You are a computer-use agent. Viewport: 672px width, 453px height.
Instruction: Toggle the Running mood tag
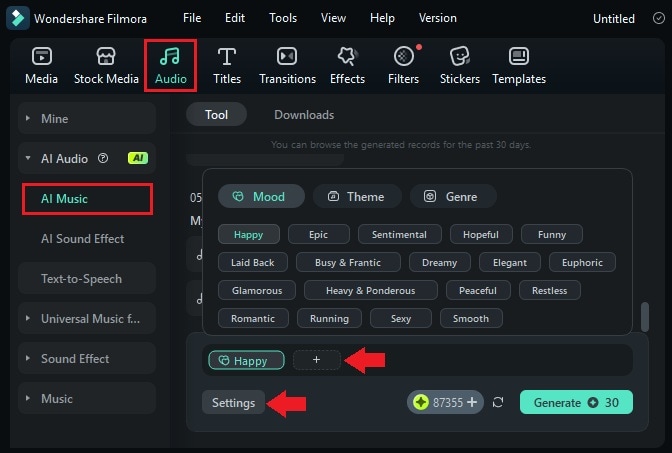pyautogui.click(x=330, y=318)
